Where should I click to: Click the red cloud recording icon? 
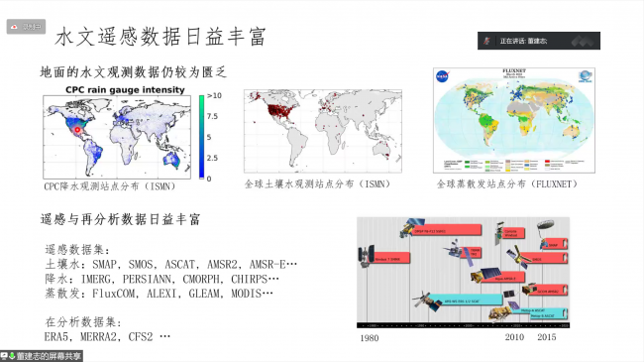14,27
